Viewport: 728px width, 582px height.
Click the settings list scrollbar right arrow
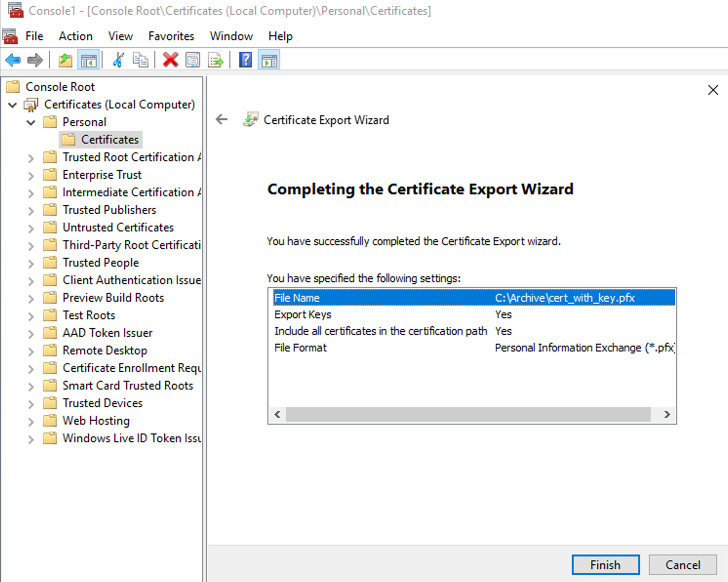[x=667, y=415]
